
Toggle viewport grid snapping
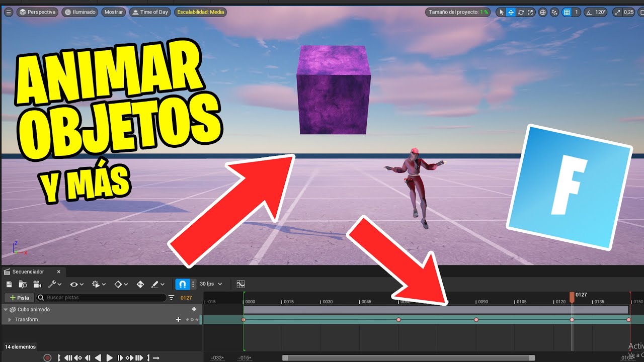point(567,12)
